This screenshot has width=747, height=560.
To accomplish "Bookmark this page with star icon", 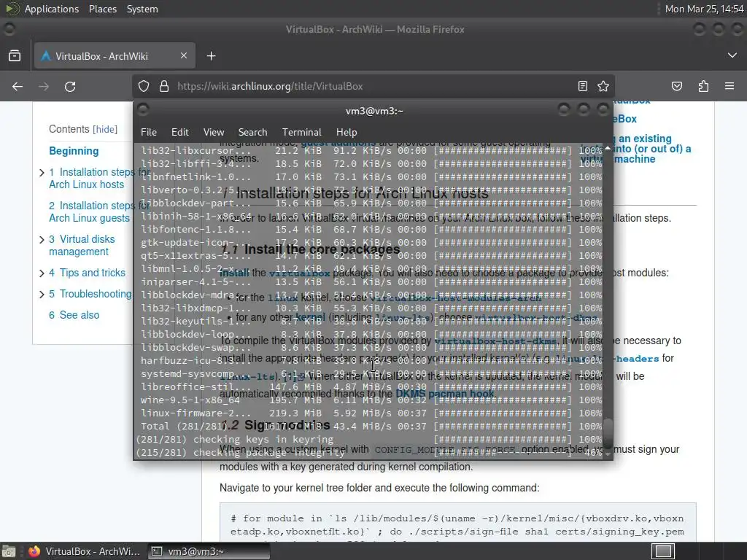I will point(603,86).
